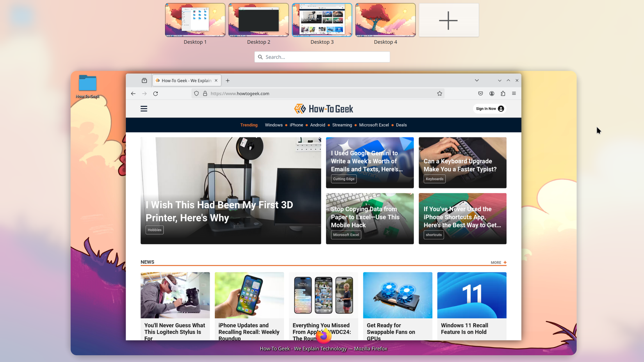The image size is (644, 362).
Task: Open Firefox View sidebar icon
Action: [144, 80]
